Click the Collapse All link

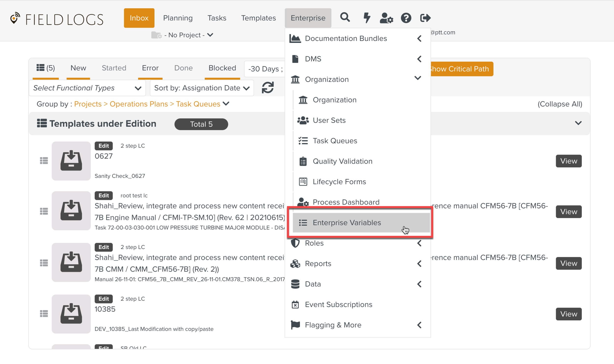pyautogui.click(x=560, y=104)
